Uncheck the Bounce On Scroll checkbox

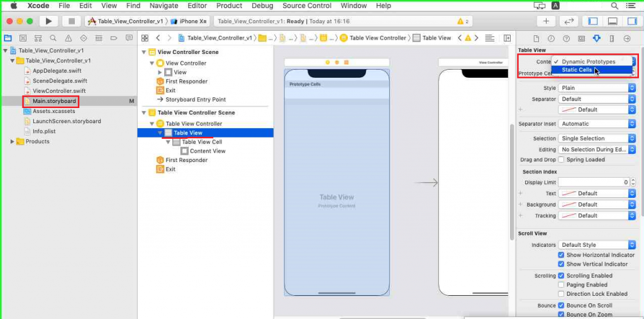pos(561,305)
